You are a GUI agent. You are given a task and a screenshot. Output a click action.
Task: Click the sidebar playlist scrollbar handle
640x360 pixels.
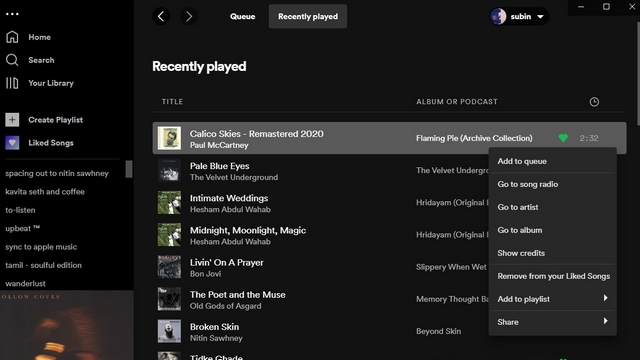[x=129, y=169]
